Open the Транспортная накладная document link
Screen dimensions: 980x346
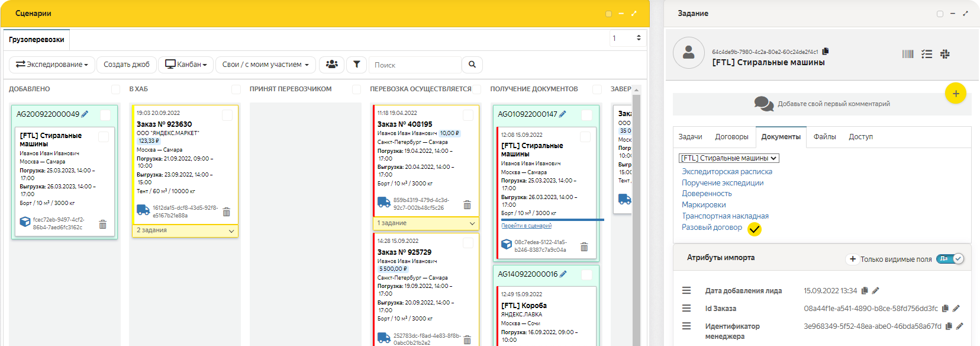(x=725, y=216)
